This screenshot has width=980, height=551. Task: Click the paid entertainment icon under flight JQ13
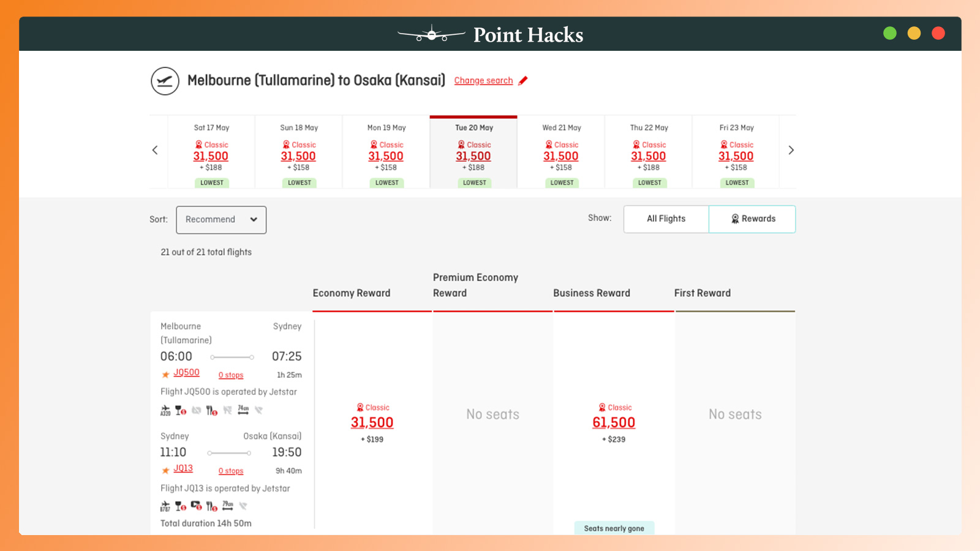[x=196, y=506]
